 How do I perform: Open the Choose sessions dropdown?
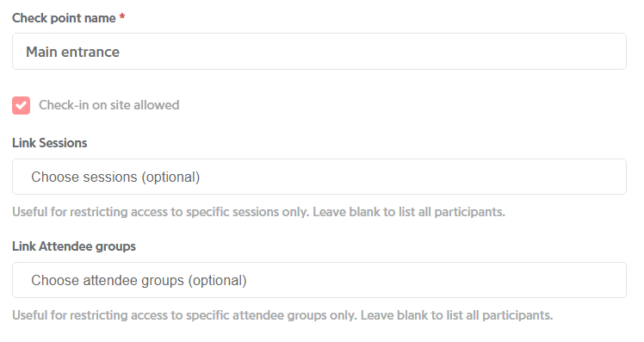pyautogui.click(x=319, y=177)
